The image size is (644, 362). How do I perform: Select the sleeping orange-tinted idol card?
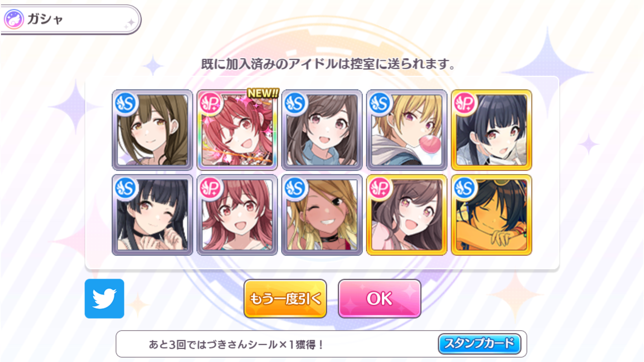491,215
